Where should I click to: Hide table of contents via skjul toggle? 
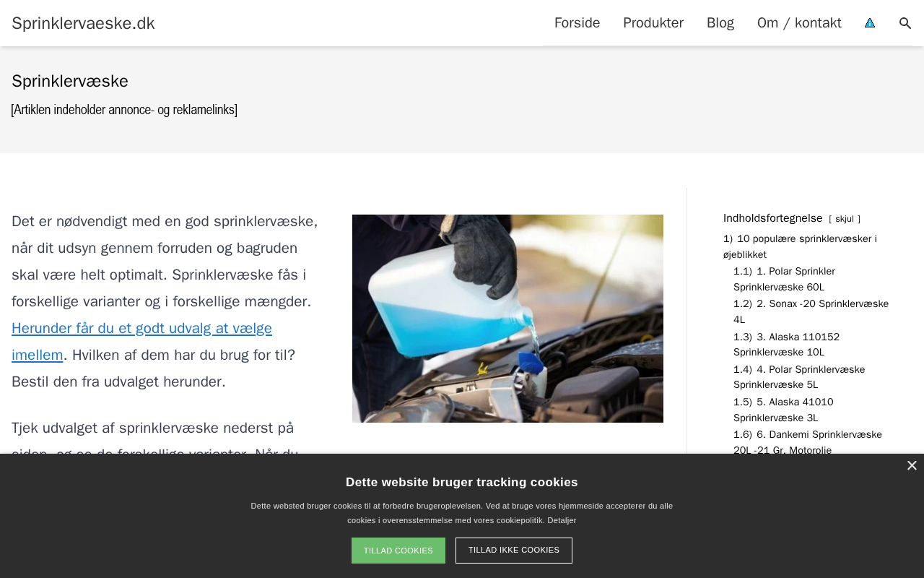845,219
